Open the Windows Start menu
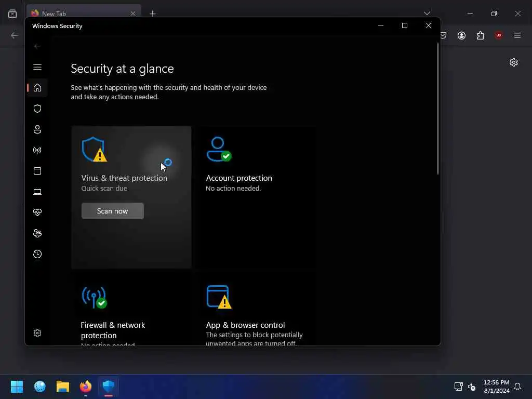Viewport: 532px width, 399px height. pos(17,387)
